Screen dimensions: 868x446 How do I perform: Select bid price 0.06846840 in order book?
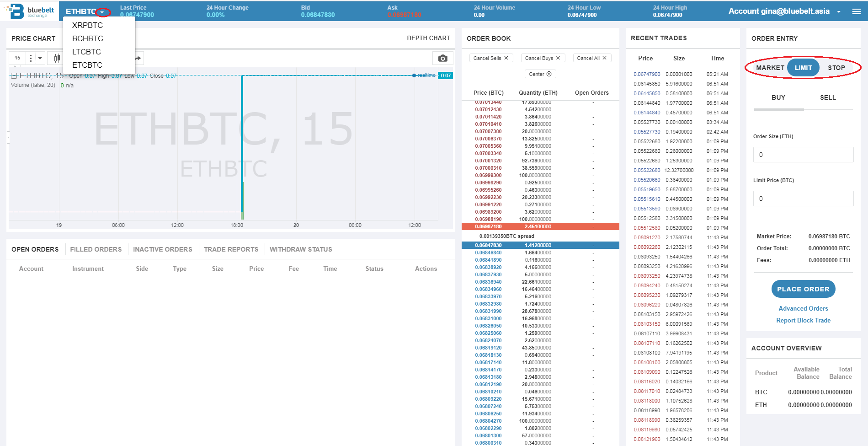[x=488, y=253]
